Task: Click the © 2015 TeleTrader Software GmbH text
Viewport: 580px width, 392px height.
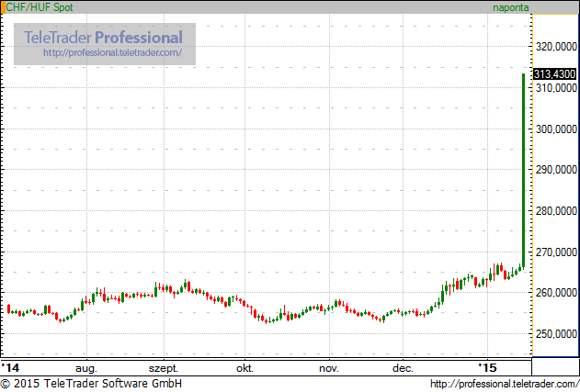Action: click(91, 384)
